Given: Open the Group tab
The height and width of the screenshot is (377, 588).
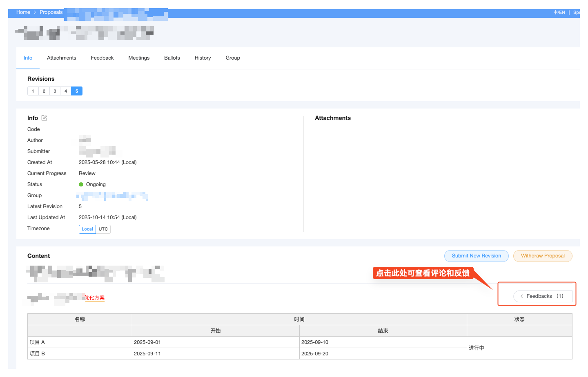Looking at the screenshot, I should [x=233, y=58].
